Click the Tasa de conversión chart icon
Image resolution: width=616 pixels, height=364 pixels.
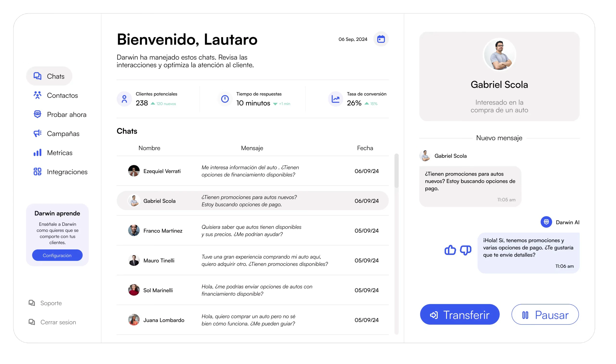pos(335,99)
